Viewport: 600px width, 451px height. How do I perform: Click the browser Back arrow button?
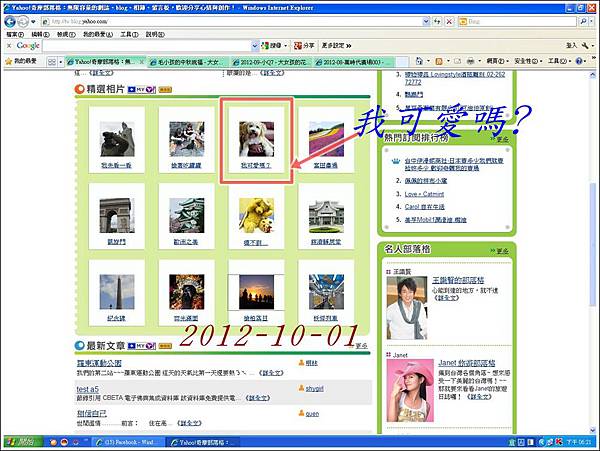click(10, 21)
